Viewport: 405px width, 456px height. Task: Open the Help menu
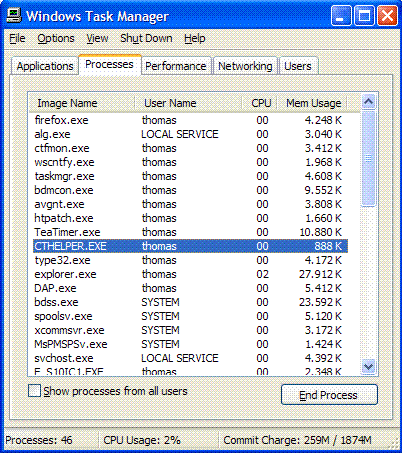click(195, 38)
